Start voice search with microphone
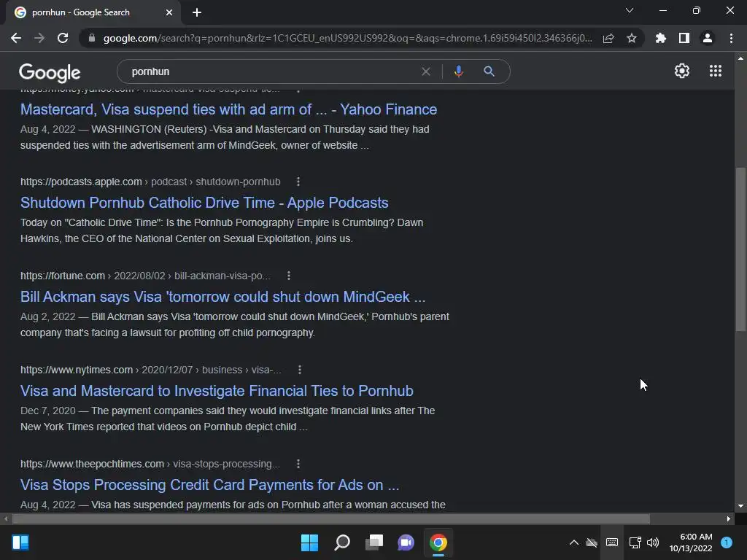 tap(458, 71)
